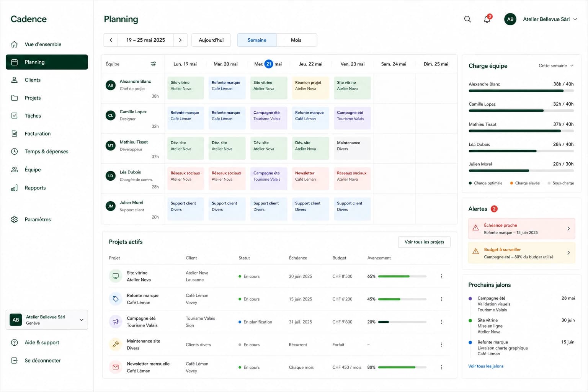Viewport: 588px width, 392px height.
Task: Click Alexandre Blanc's 38h / 40h load bar
Action: coord(521,91)
